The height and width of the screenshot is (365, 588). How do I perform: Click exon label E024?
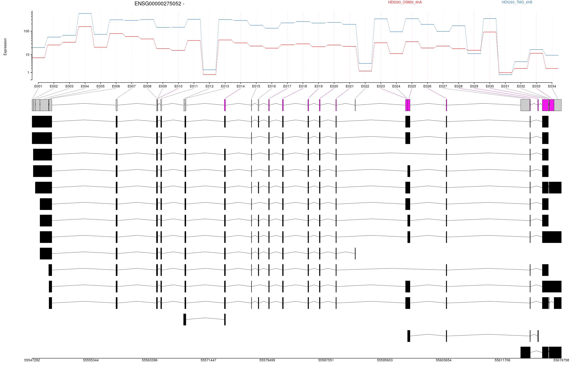[x=396, y=86]
